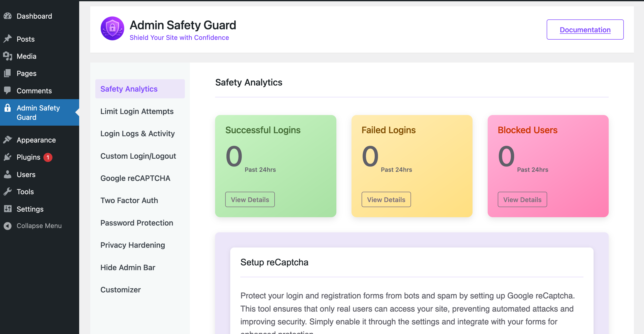Select the Hide Admin Bar tab

point(140,267)
